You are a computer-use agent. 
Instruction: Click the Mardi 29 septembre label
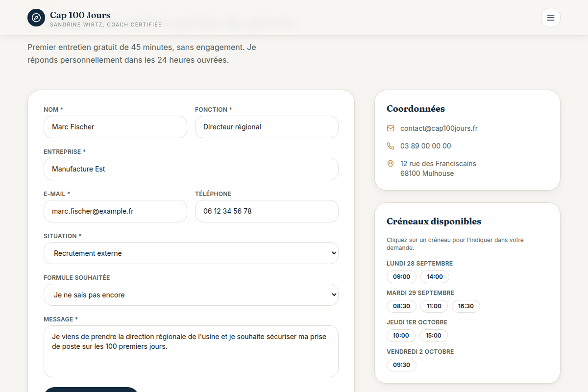point(420,293)
